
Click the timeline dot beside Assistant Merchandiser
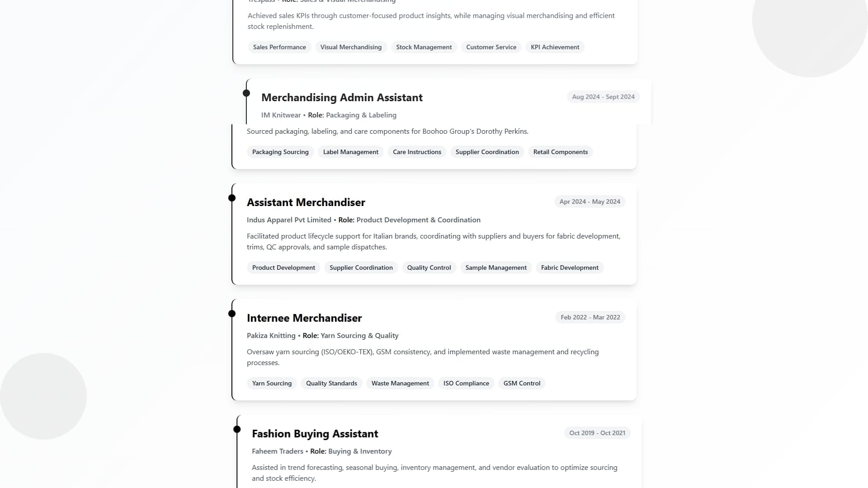[x=232, y=198]
